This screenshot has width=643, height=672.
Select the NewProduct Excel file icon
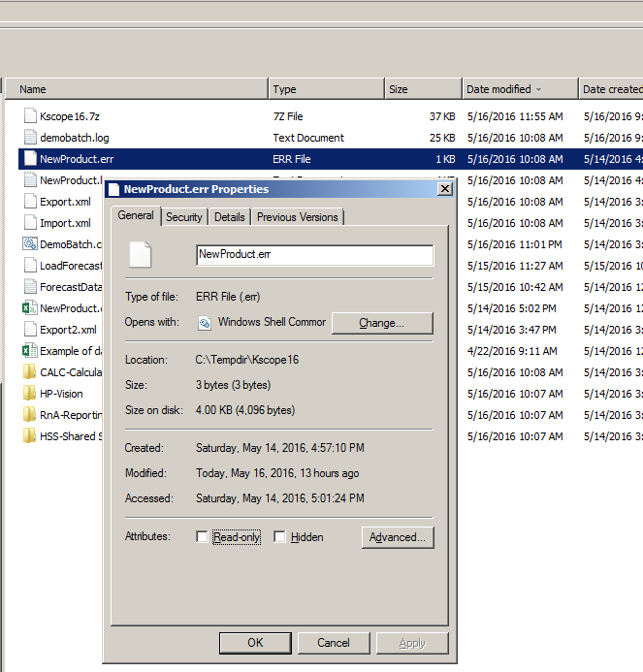click(x=29, y=308)
